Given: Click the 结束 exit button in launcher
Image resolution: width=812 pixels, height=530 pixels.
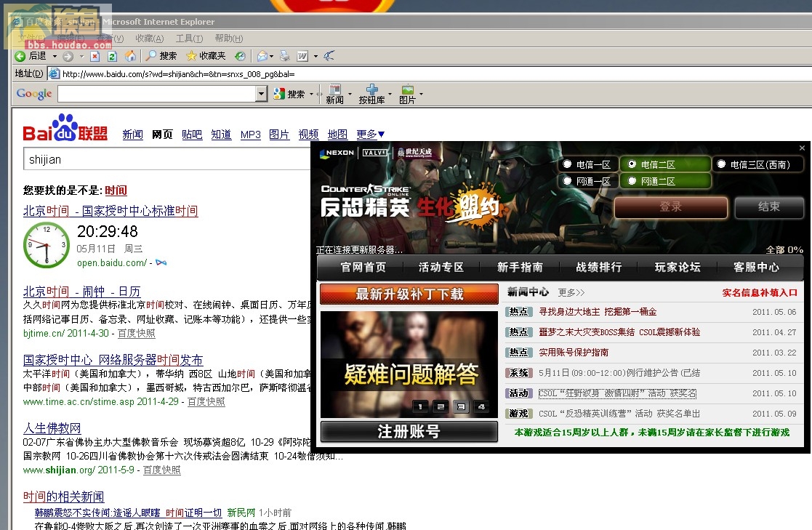Looking at the screenshot, I should tap(769, 207).
